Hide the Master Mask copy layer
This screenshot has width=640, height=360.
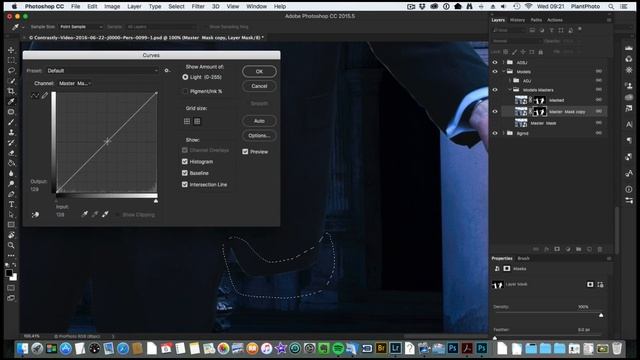coord(495,111)
